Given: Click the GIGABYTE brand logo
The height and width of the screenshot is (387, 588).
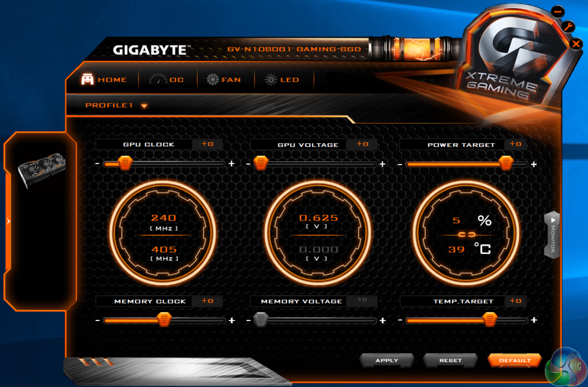Looking at the screenshot, I should 152,50.
